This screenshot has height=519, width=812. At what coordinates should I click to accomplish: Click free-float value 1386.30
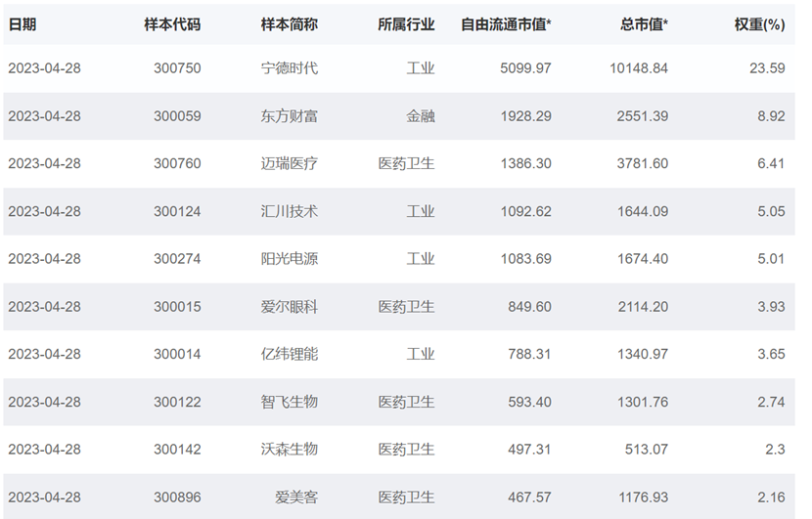[525, 163]
